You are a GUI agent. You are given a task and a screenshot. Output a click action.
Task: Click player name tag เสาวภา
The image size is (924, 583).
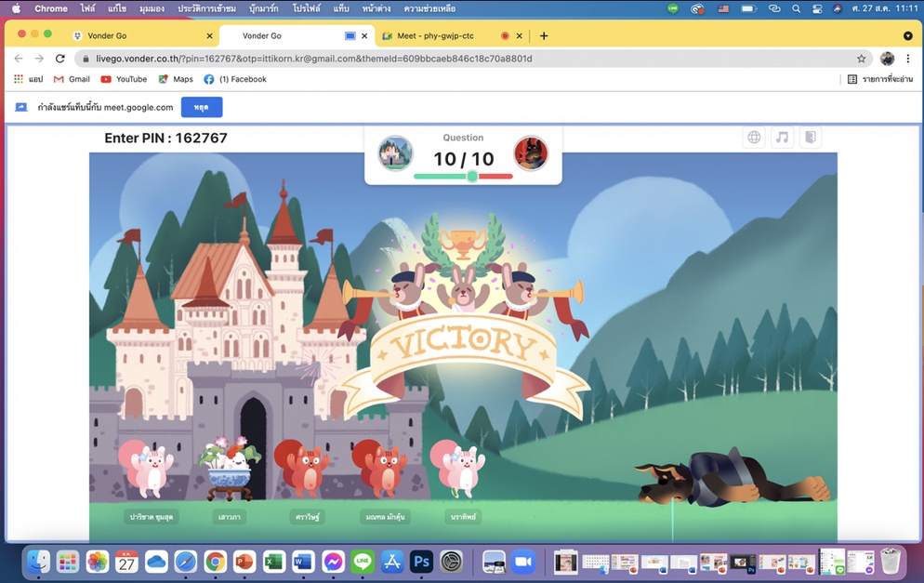pyautogui.click(x=230, y=517)
